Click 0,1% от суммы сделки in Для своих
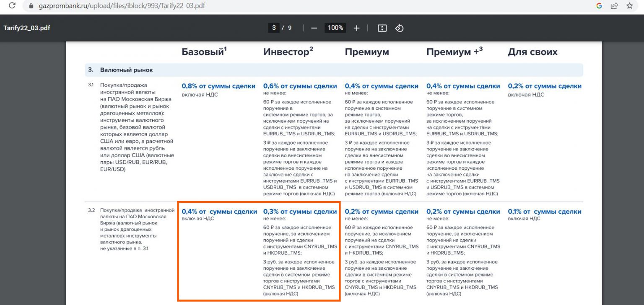Screen dimensions: 644x305 (545, 212)
